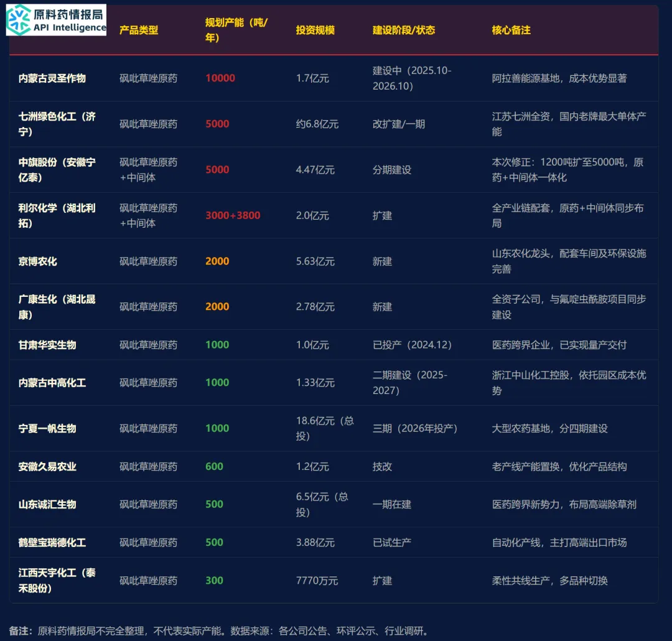Viewport: 672px width, 641px height.
Task: Click company name 广康生化（湖北晟康）
Action: pyautogui.click(x=57, y=307)
